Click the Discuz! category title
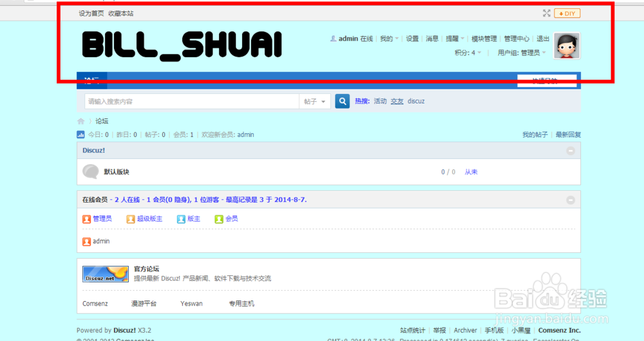This screenshot has height=341, width=644. coord(93,150)
